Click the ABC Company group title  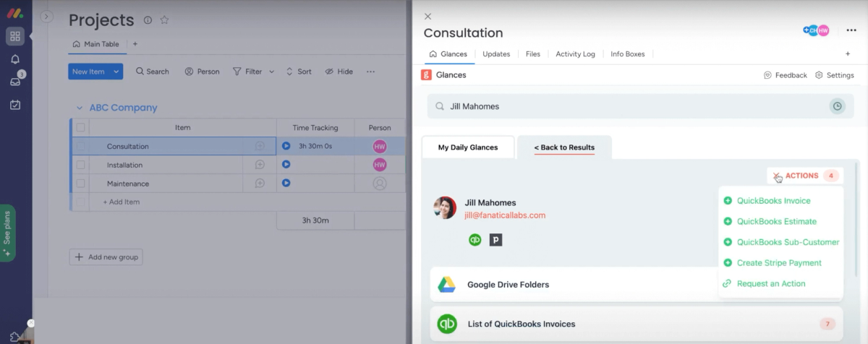123,108
